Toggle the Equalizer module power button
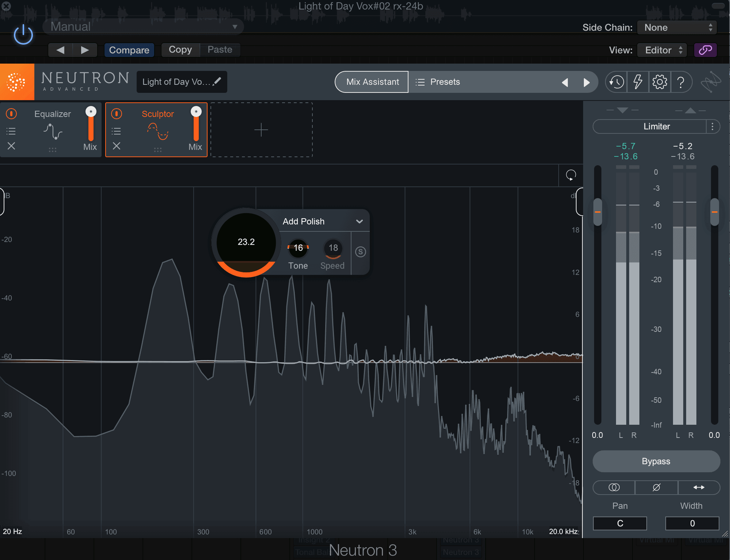This screenshot has height=560, width=730. coord(11,114)
